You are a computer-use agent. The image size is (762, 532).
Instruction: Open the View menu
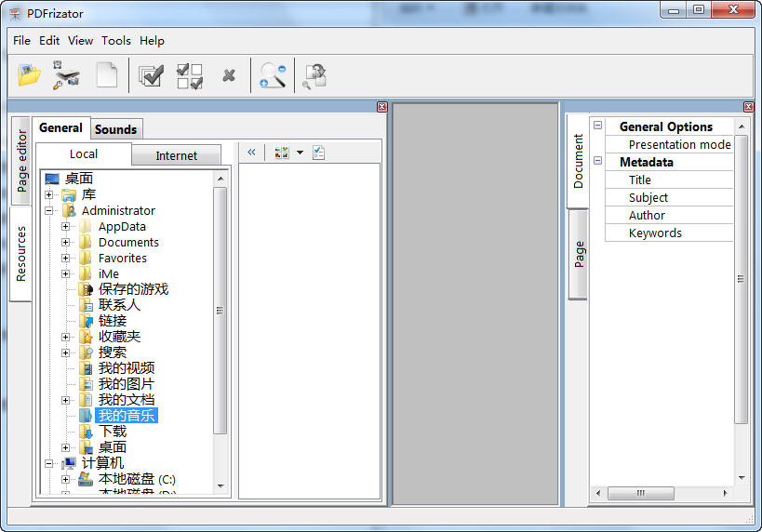[x=80, y=41]
